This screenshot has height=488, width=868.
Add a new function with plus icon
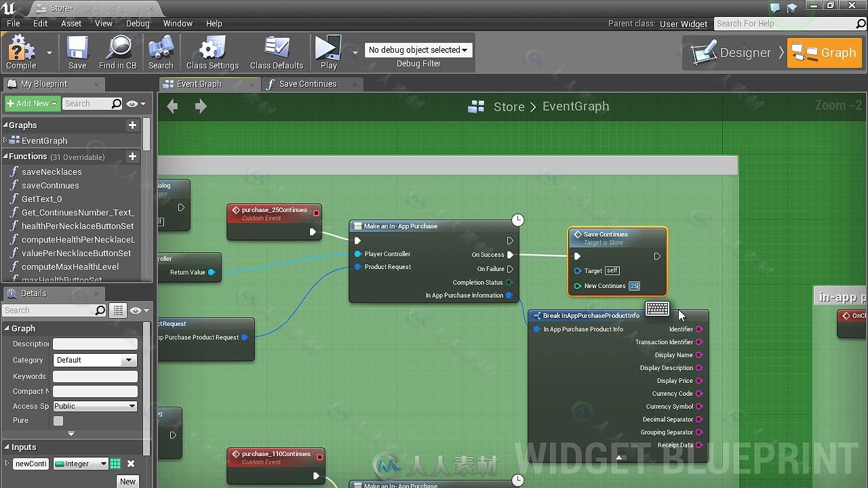pos(132,156)
